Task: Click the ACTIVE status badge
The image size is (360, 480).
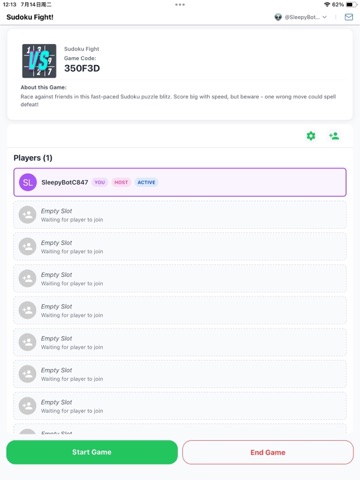Action: [x=146, y=182]
